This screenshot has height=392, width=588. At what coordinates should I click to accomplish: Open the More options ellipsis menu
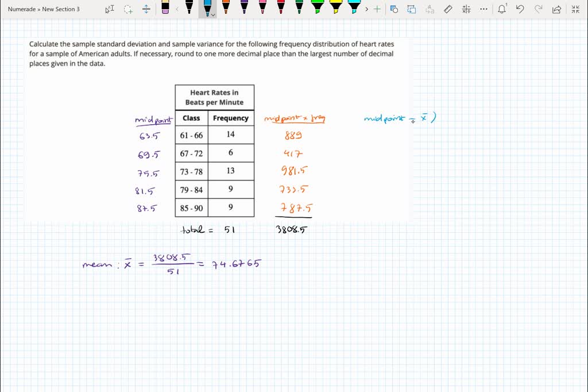click(483, 9)
